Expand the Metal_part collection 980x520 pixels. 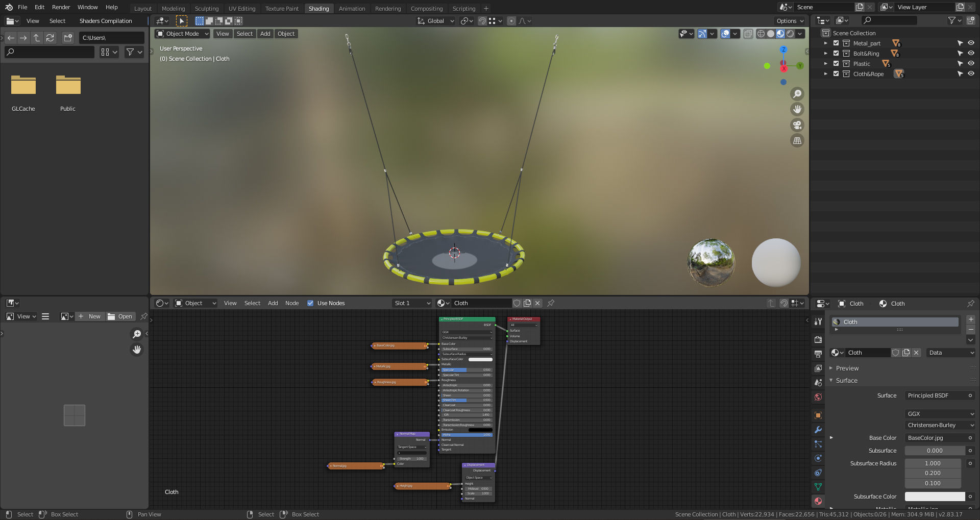[x=826, y=43]
